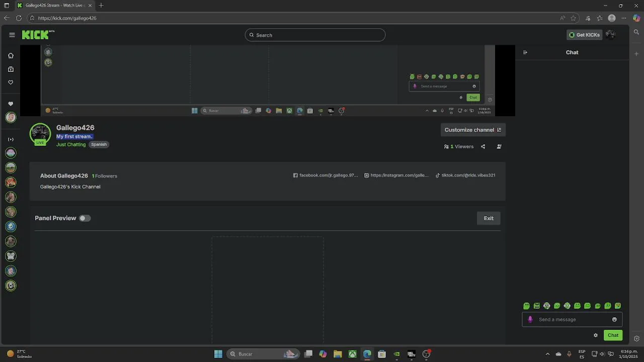Focus the Send a message field
The image size is (644, 362).
[572, 319]
